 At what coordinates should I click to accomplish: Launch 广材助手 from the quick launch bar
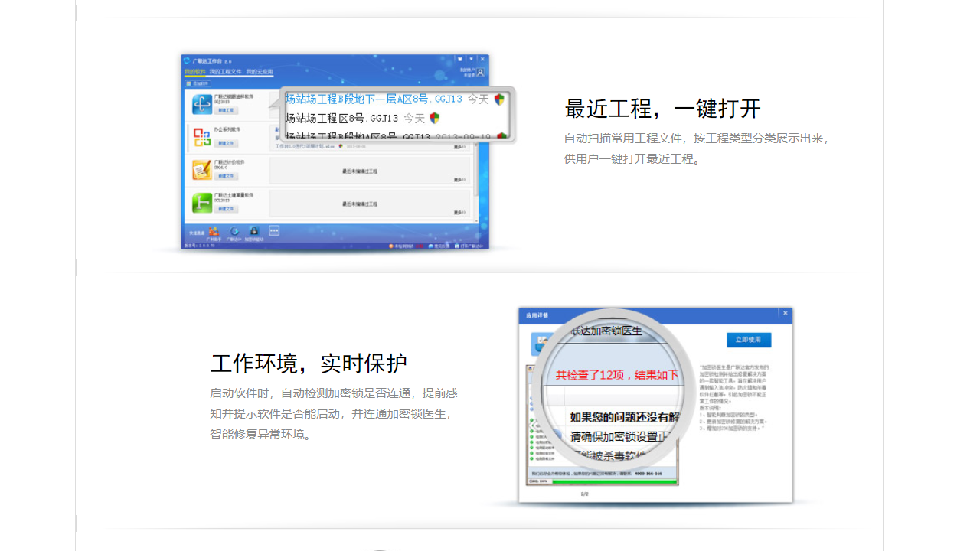[x=215, y=230]
